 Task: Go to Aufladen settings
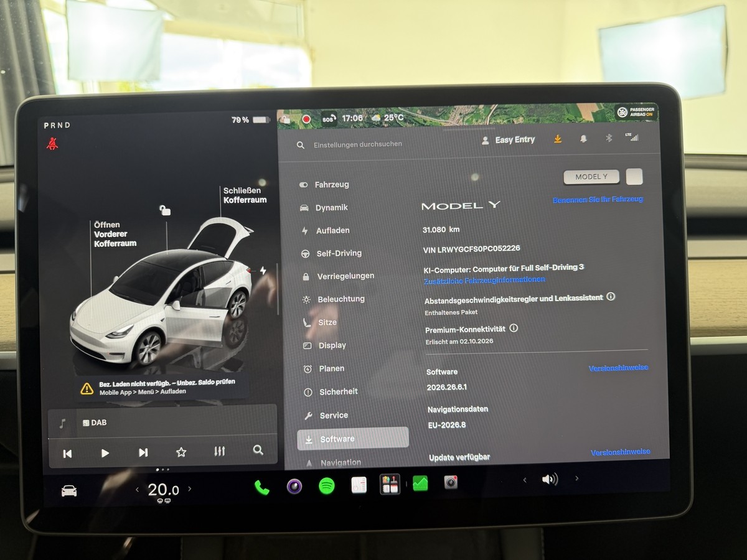click(325, 231)
